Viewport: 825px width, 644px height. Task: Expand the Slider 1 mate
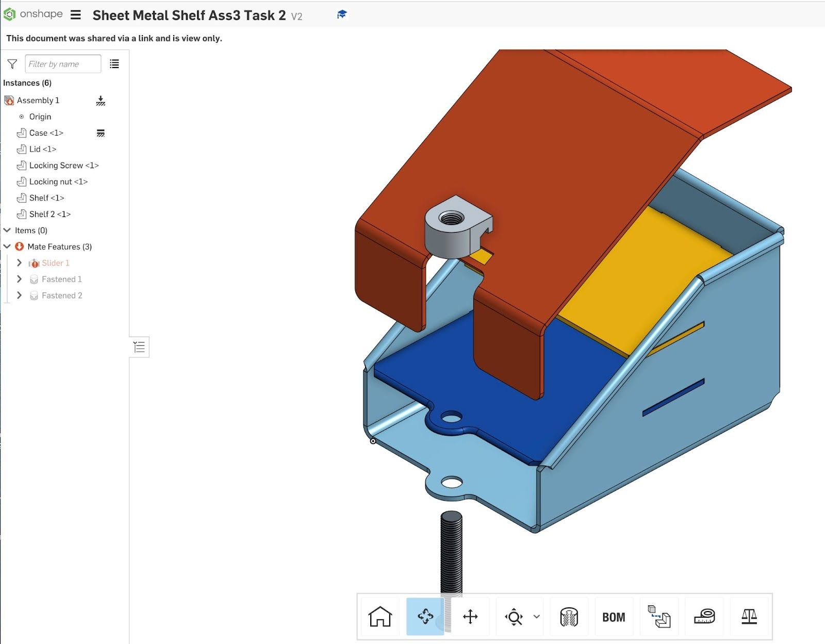click(x=20, y=263)
